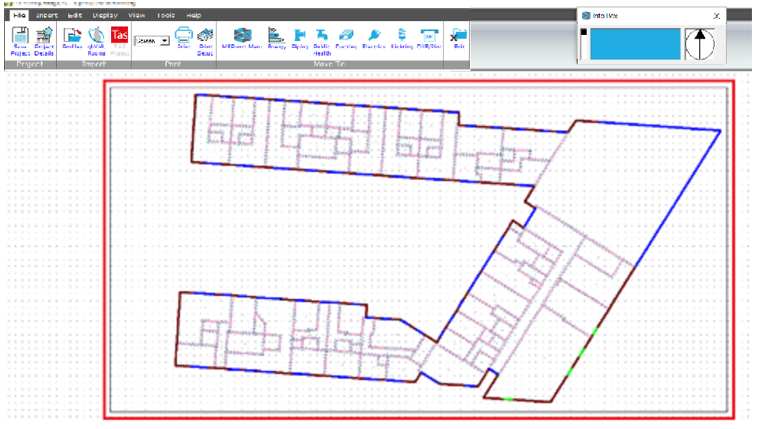The width and height of the screenshot is (757, 429).
Task: Open the Display menu
Action: pos(105,15)
